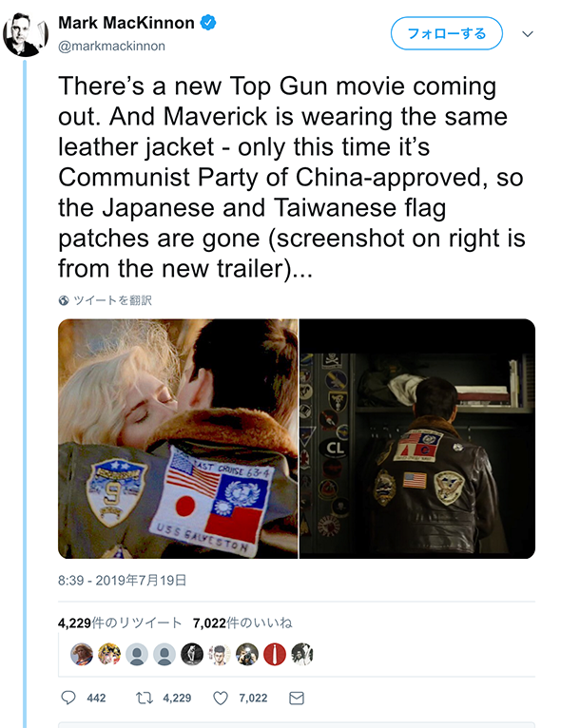Open Mark MacKinnon's profile avatar
The width and height of the screenshot is (561, 728).
click(25, 34)
